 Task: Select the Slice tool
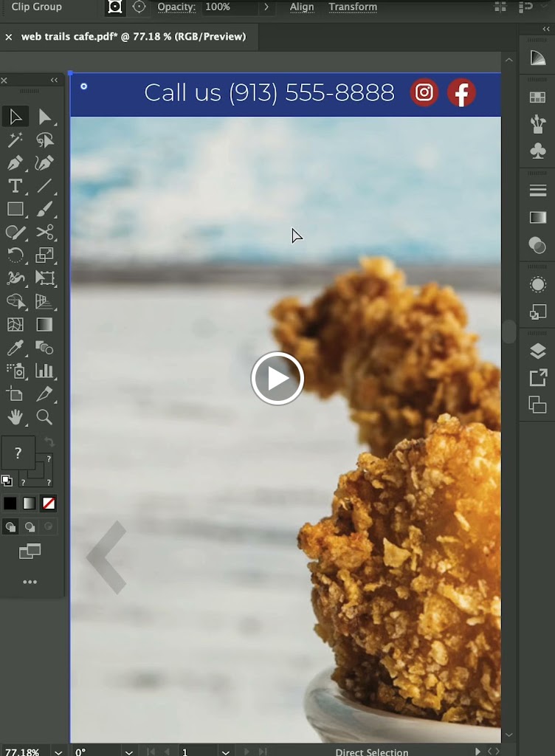point(45,394)
